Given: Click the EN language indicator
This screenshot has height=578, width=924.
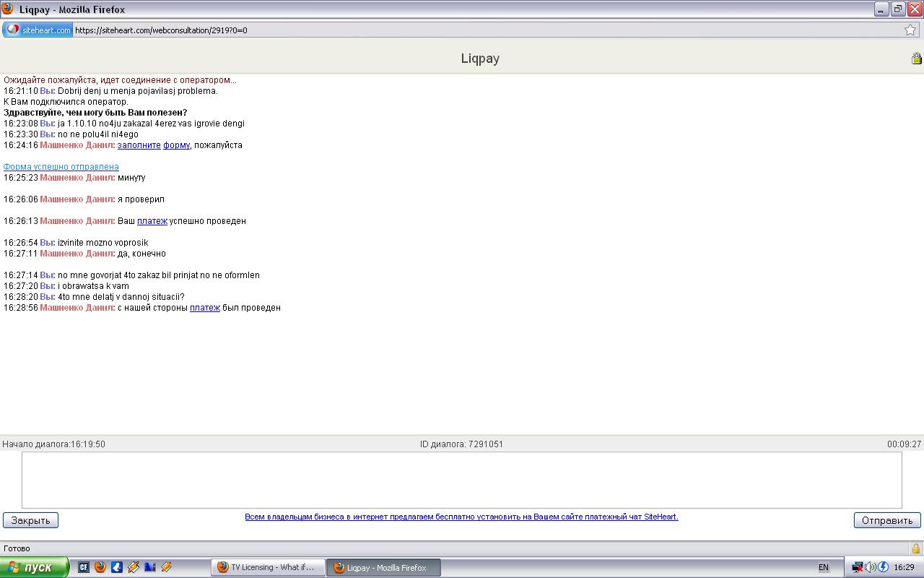Looking at the screenshot, I should pos(823,568).
